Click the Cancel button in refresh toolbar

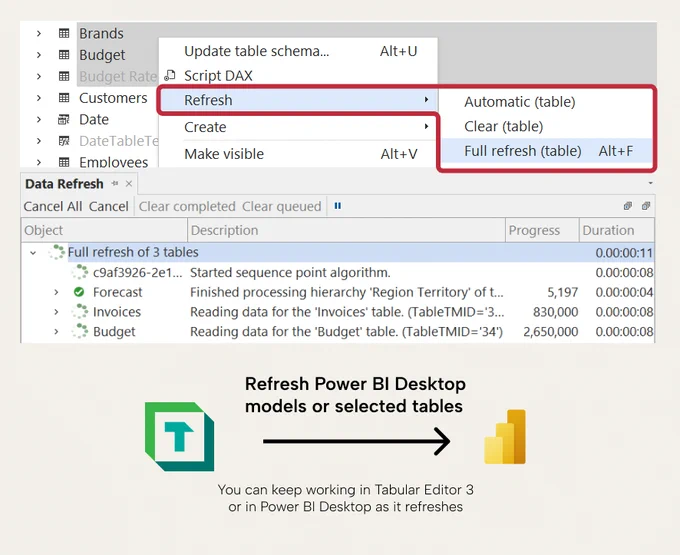[x=108, y=206]
